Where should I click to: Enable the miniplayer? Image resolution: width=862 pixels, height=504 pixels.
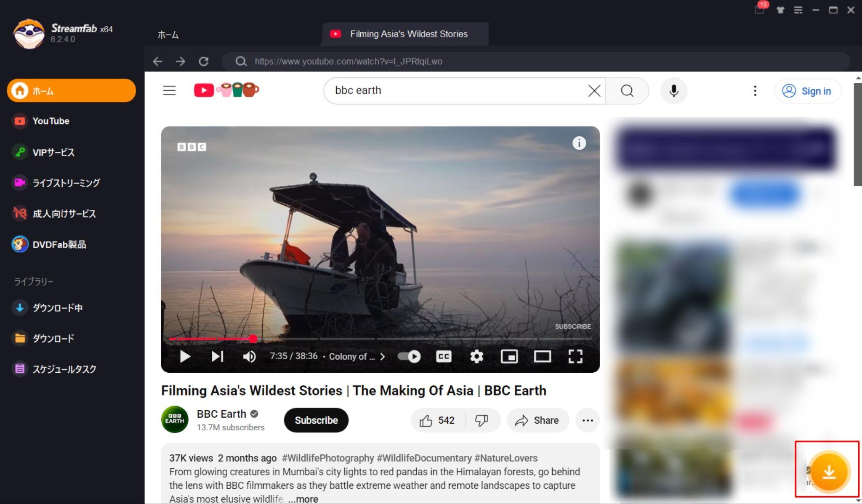[x=509, y=356]
